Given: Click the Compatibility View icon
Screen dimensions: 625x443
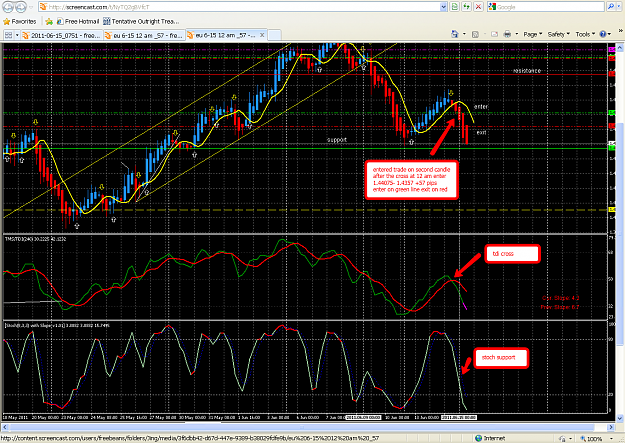Looking at the screenshot, I should (454, 7).
